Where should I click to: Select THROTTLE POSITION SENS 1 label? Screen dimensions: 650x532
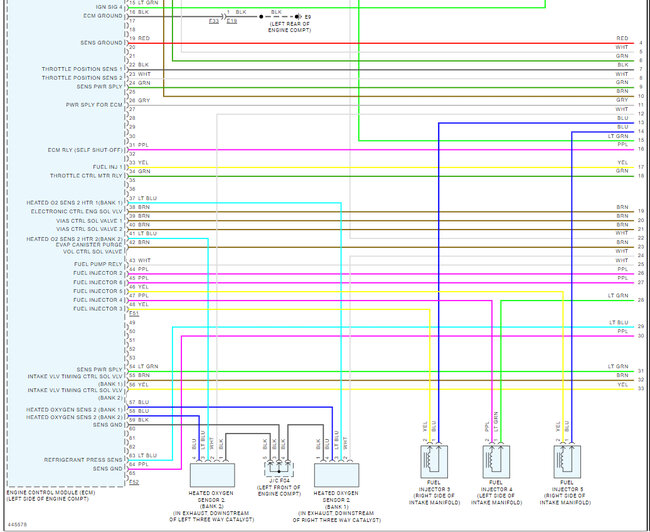pos(82,69)
